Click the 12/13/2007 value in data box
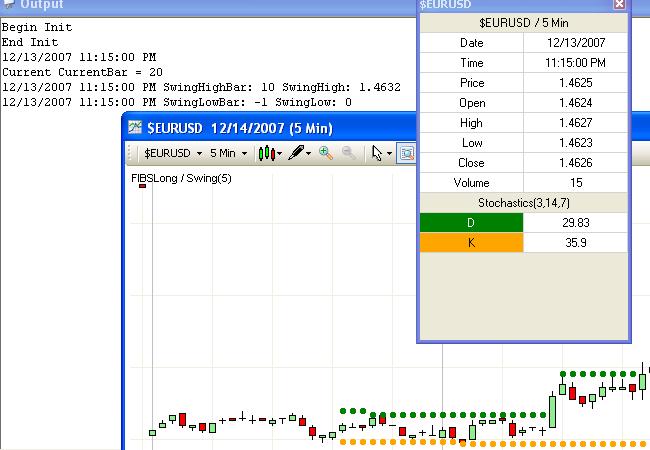The width and height of the screenshot is (650, 450). pyautogui.click(x=575, y=43)
